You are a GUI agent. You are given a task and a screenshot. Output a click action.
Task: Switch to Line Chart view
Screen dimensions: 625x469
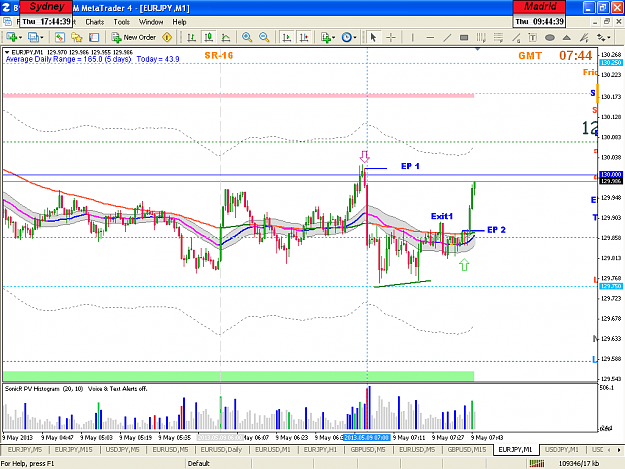226,37
